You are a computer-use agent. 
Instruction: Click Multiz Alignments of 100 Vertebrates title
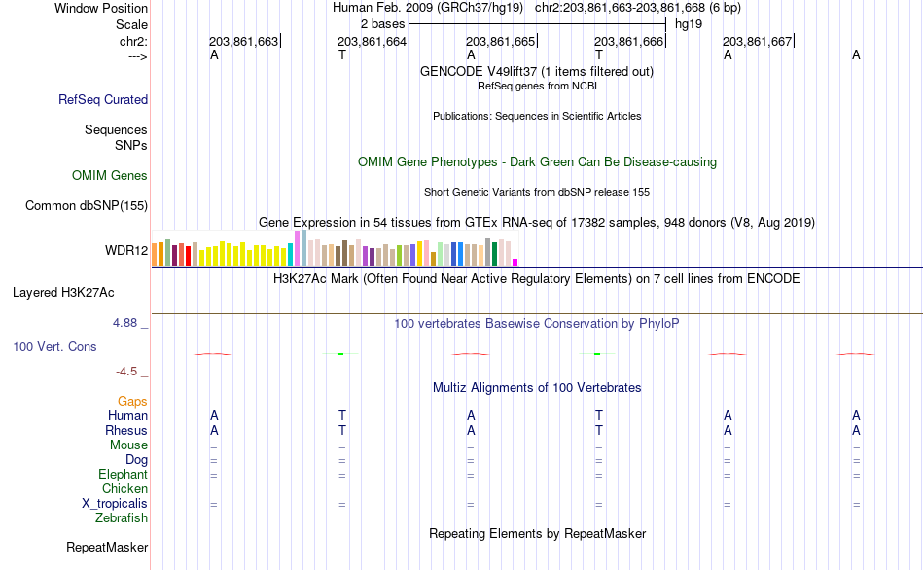537,388
